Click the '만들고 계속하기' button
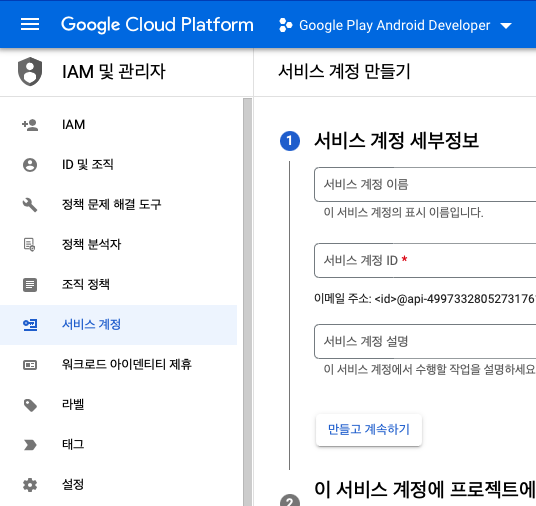Viewport: 536px width, 506px height. click(x=369, y=429)
